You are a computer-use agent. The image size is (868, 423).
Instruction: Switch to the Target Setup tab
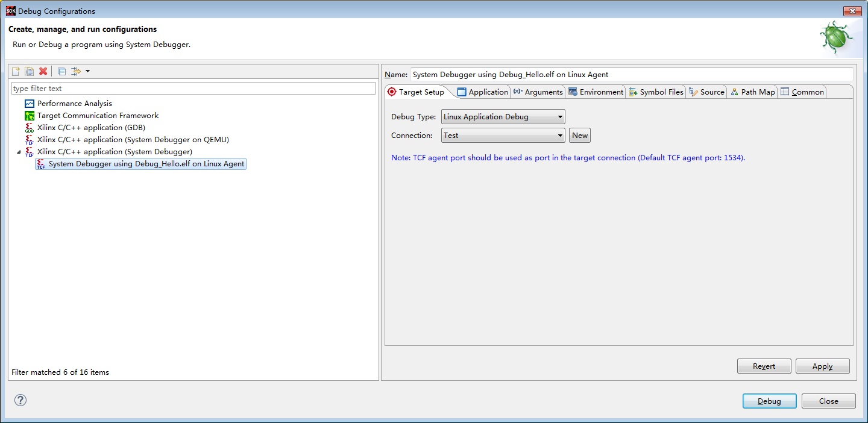(x=417, y=92)
